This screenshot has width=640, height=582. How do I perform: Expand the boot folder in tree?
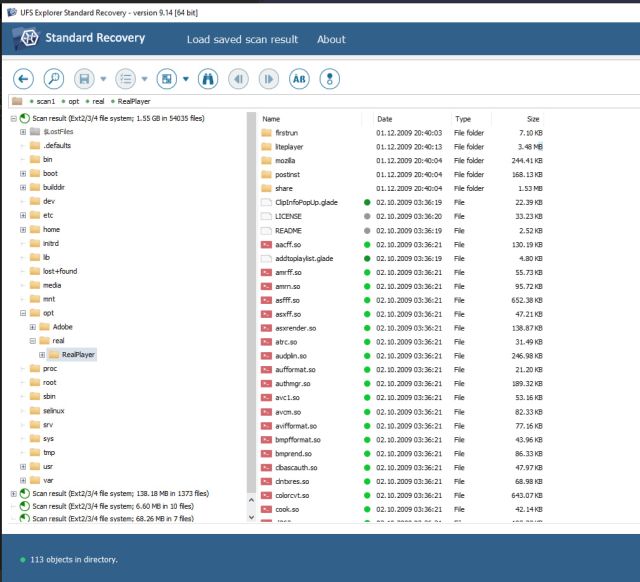(x=23, y=173)
